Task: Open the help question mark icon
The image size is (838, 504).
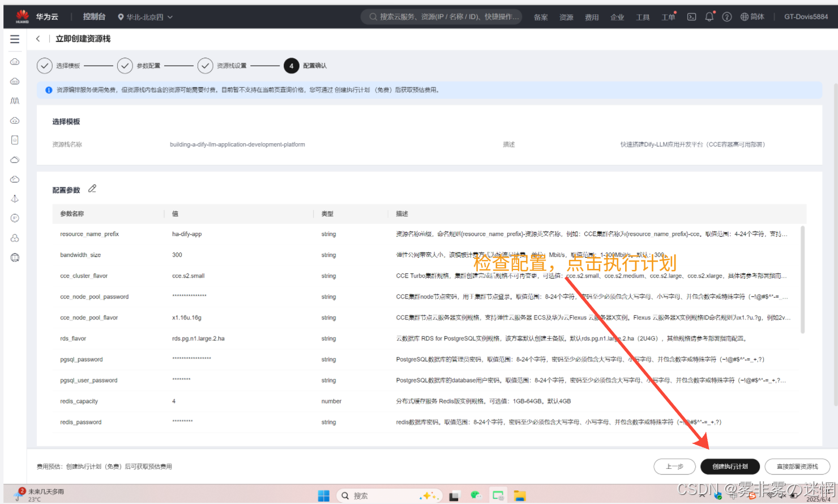Action: pyautogui.click(x=727, y=17)
